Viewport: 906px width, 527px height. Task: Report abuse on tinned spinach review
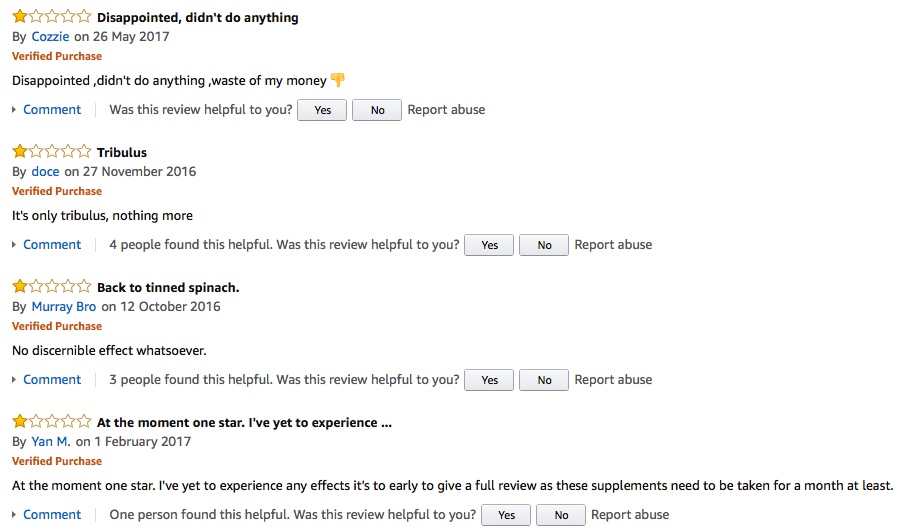(613, 380)
